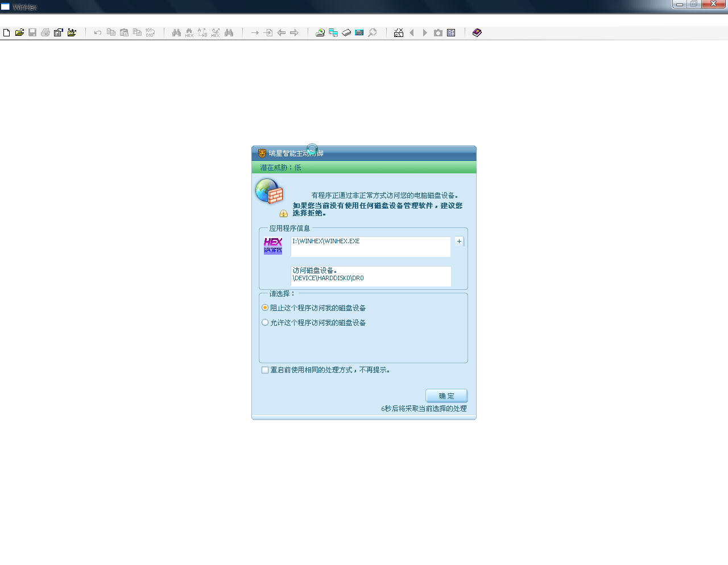The width and height of the screenshot is (728, 565).
Task: Click the magnifying glass icon in the toolbar
Action: point(373,32)
